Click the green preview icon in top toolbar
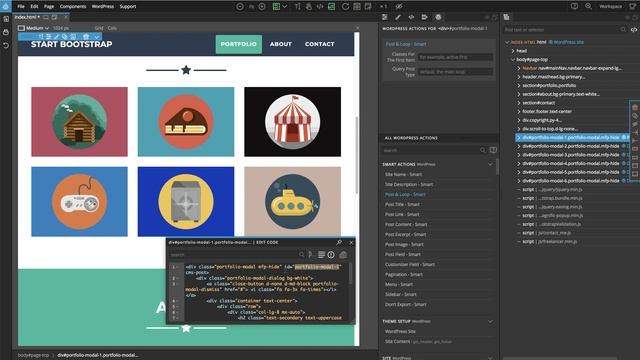Viewport: 640px width, 360px height. pos(331,7)
